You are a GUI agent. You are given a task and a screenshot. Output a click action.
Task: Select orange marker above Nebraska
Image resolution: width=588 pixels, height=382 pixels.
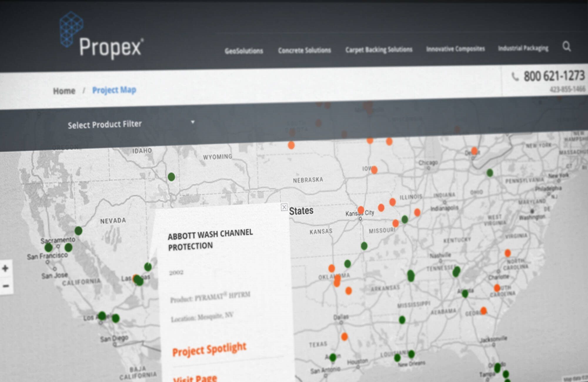(291, 145)
